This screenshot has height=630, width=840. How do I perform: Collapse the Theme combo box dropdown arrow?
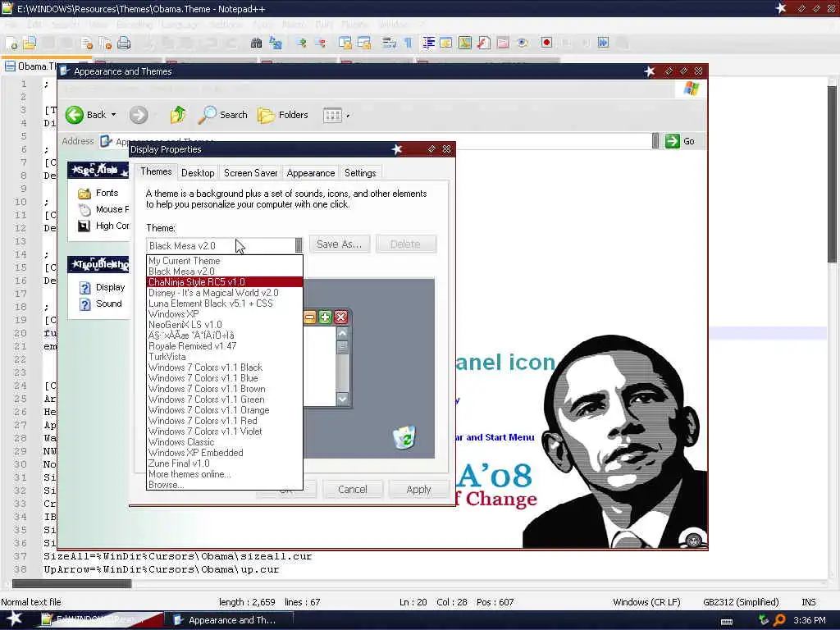[299, 245]
